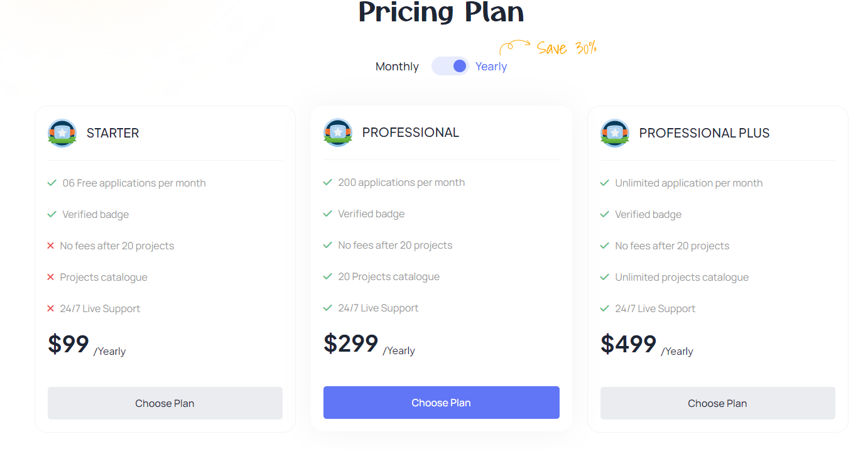The height and width of the screenshot is (449, 868).
Task: Click the Professional Plus badge icon
Action: click(615, 133)
